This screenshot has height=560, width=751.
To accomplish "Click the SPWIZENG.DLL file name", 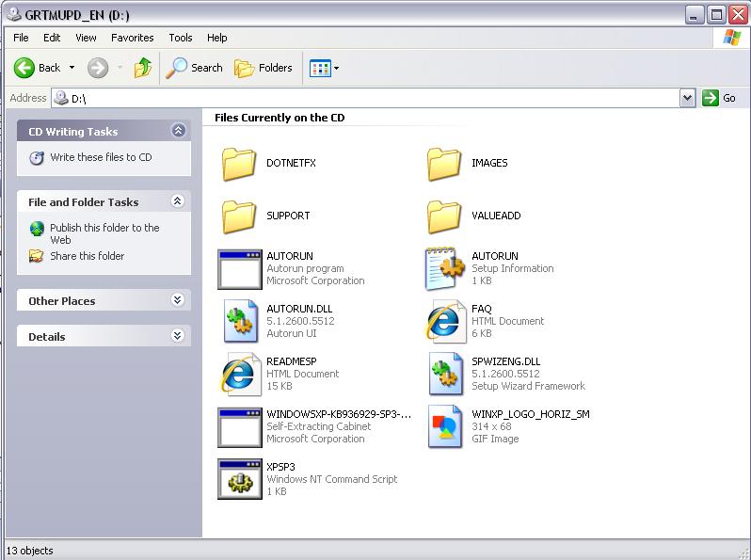I will [x=505, y=361].
